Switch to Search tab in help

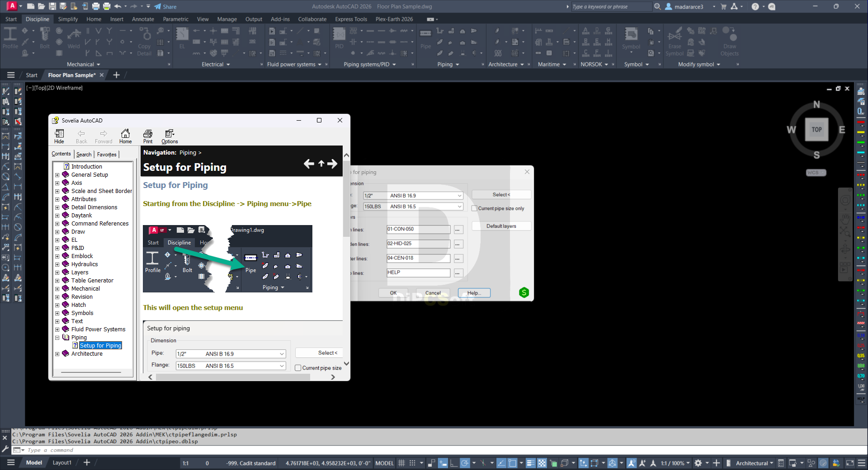point(84,154)
